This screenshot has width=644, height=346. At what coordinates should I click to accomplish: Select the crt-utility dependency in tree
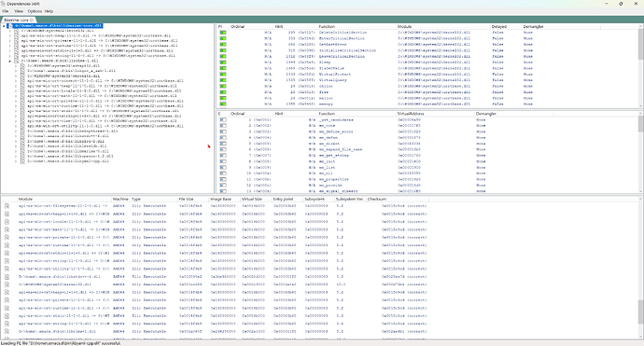pyautogui.click(x=105, y=126)
